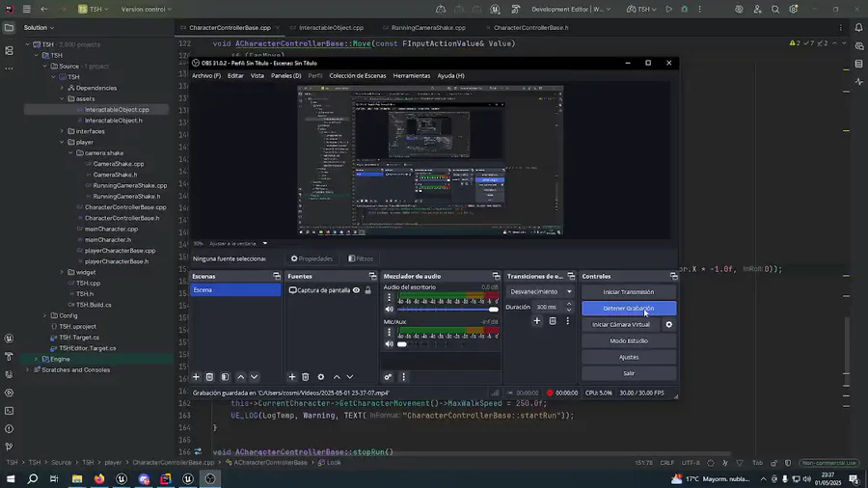868x488 pixels.
Task: Move source up in the Fuentes panel
Action: point(337,377)
